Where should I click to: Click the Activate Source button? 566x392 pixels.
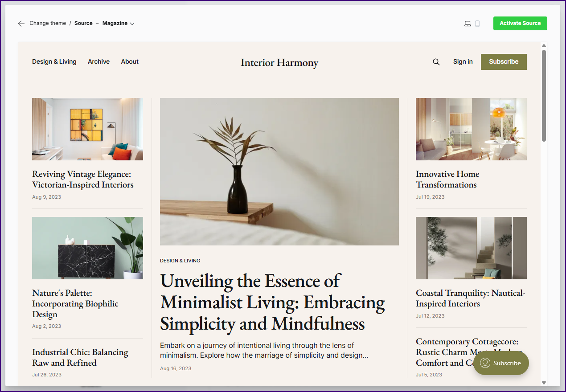(520, 23)
